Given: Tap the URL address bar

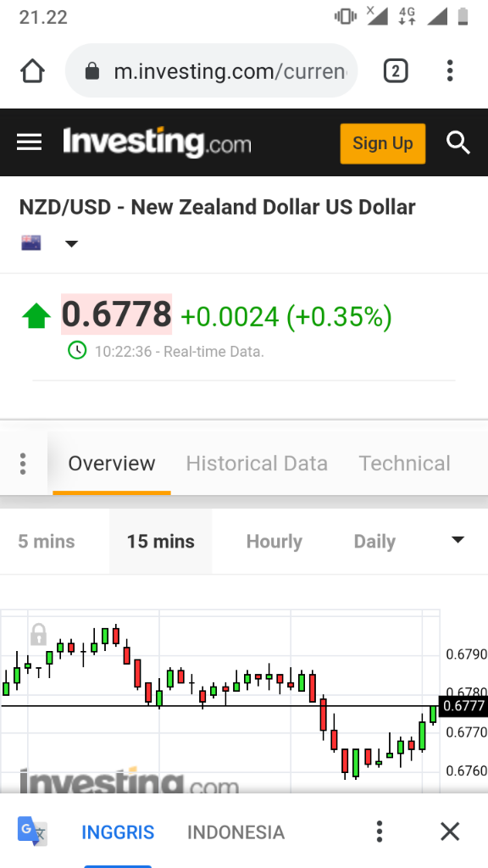Looking at the screenshot, I should click(x=211, y=71).
